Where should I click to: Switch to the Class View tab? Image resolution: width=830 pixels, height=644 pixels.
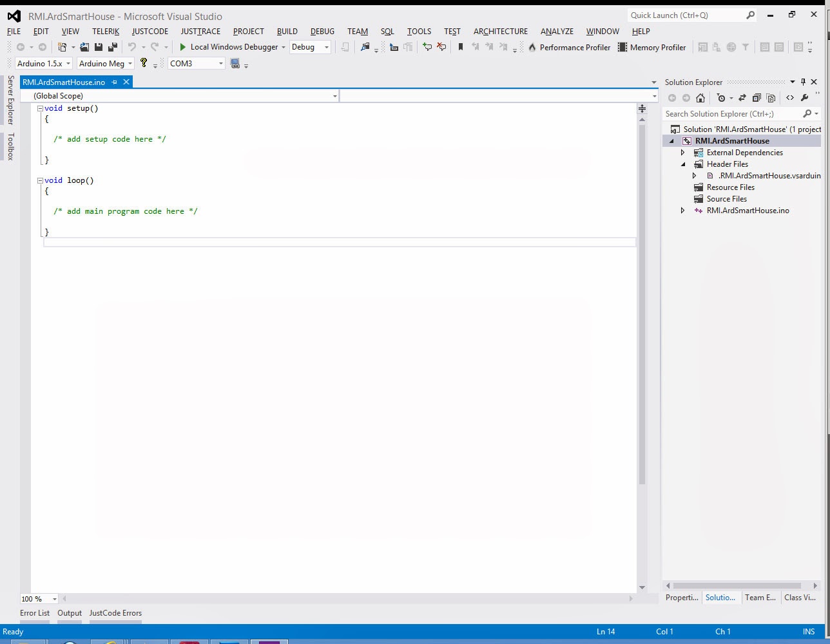800,598
